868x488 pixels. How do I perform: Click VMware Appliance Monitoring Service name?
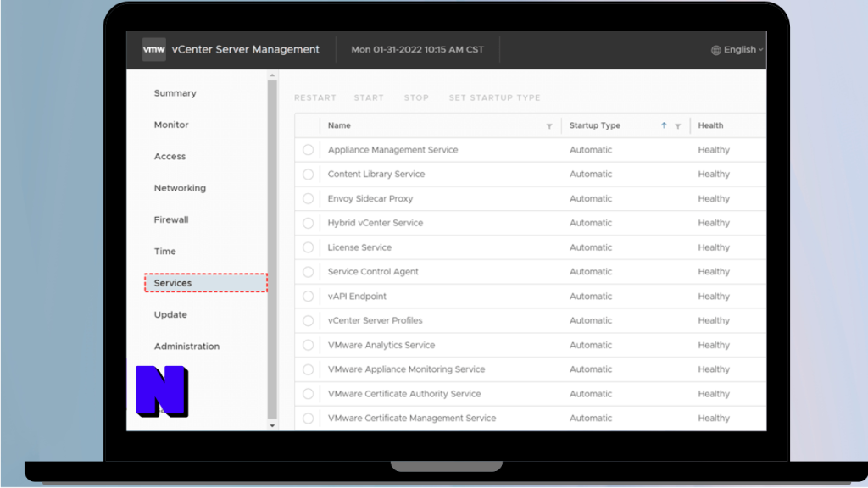(x=406, y=369)
